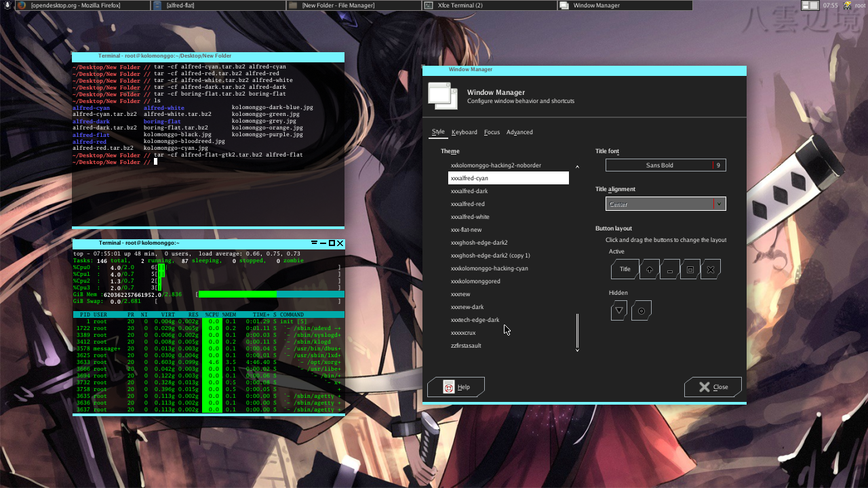The image size is (868, 488).
Task: Click the Close (X) layout button in Active row
Action: [710, 269]
